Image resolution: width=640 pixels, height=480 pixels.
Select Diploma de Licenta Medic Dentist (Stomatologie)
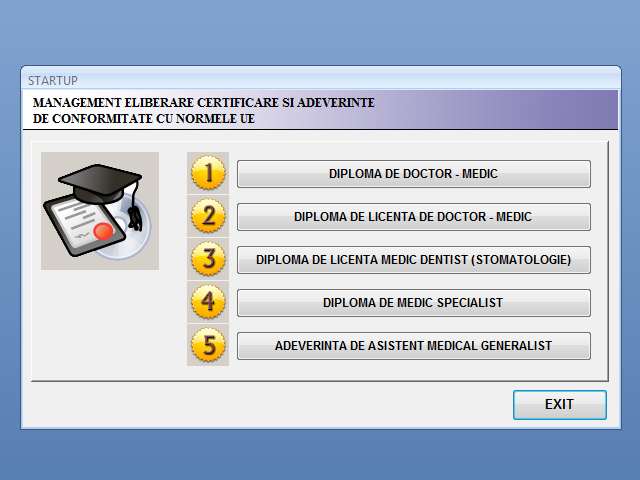(x=413, y=260)
